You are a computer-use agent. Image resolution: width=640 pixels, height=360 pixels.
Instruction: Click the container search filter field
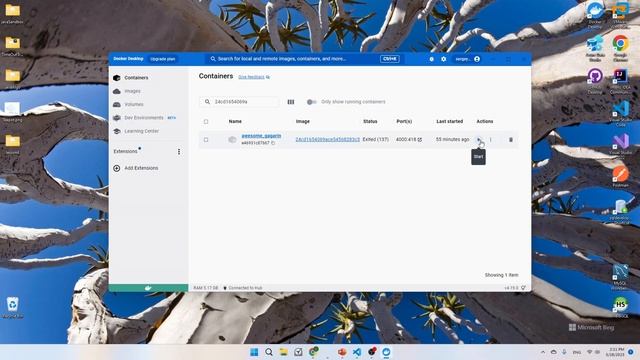(x=239, y=102)
